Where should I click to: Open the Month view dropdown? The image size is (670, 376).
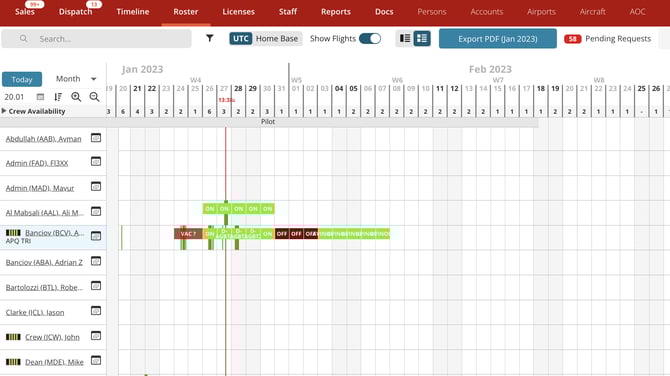click(x=76, y=79)
